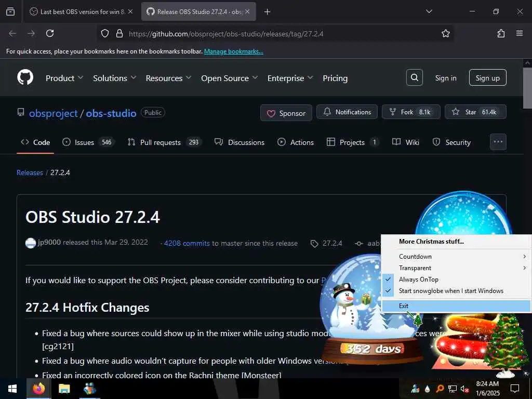Open the Firefox hamburger application menu

(519, 33)
